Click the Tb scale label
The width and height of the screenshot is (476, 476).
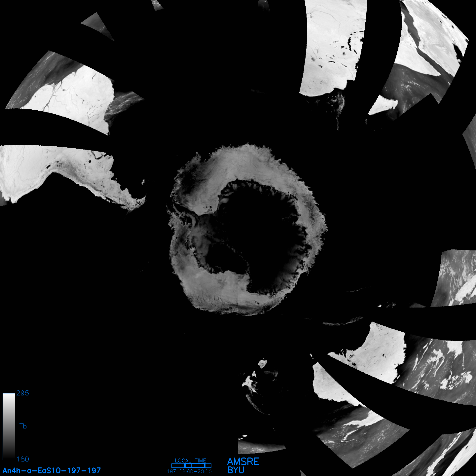(x=23, y=426)
